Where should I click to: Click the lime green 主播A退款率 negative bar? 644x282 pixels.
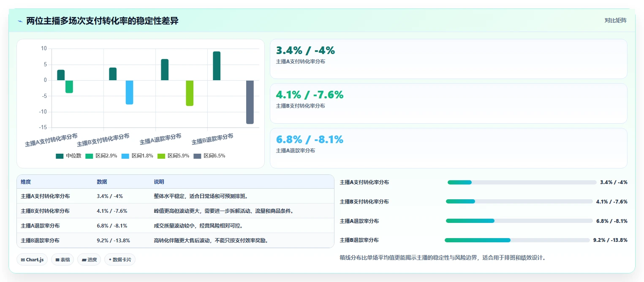pos(190,93)
